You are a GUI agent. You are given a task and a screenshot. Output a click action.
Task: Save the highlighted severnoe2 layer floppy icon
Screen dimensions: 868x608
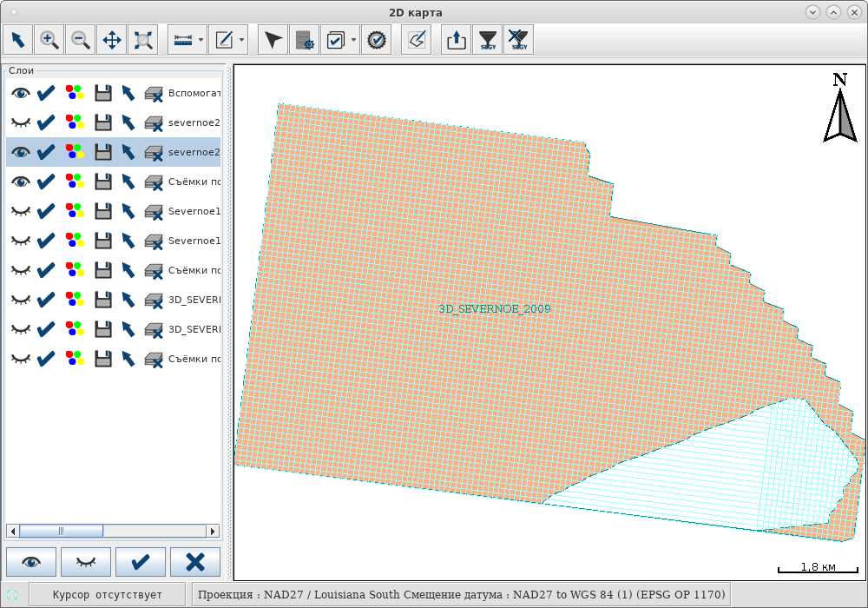pos(103,152)
